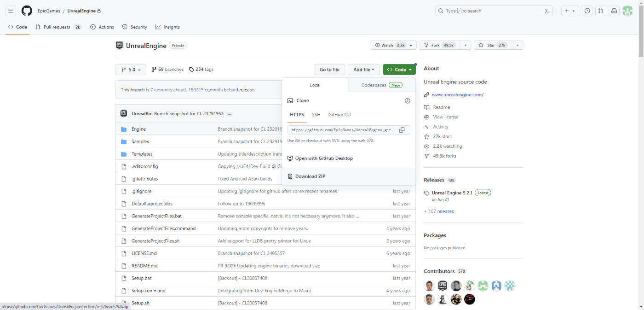Viewport: 644px width, 310px height.
Task: Open the Epic Games contributor avatar
Action: pyautogui.click(x=443, y=286)
